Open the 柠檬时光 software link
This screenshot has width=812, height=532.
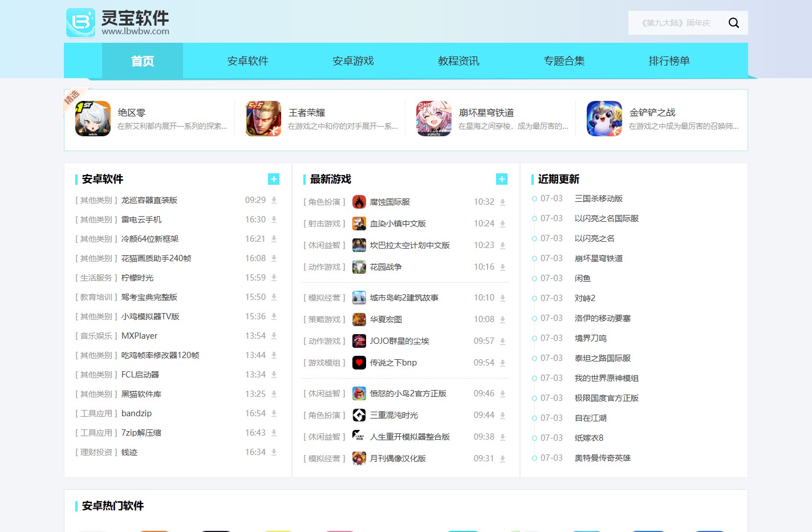pos(137,278)
